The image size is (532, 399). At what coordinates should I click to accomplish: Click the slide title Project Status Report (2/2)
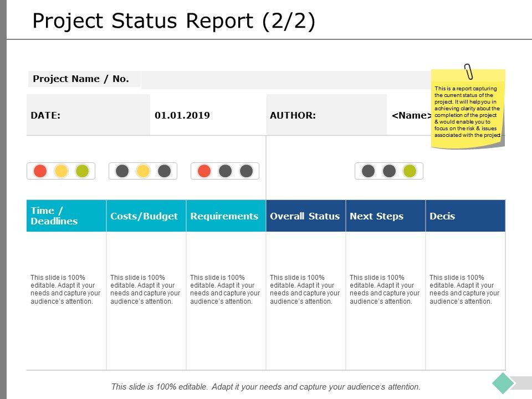point(173,21)
